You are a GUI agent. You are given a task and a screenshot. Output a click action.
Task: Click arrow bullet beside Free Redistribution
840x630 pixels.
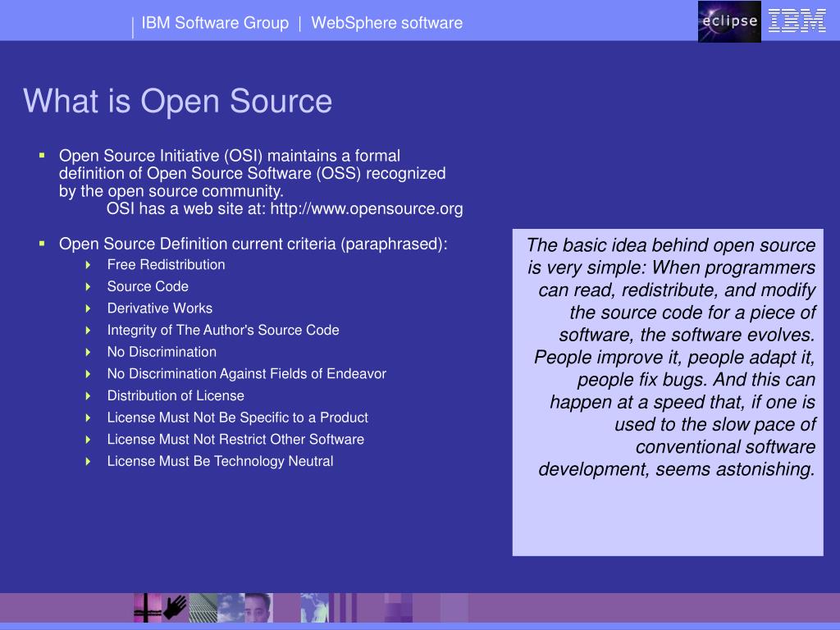point(89,265)
